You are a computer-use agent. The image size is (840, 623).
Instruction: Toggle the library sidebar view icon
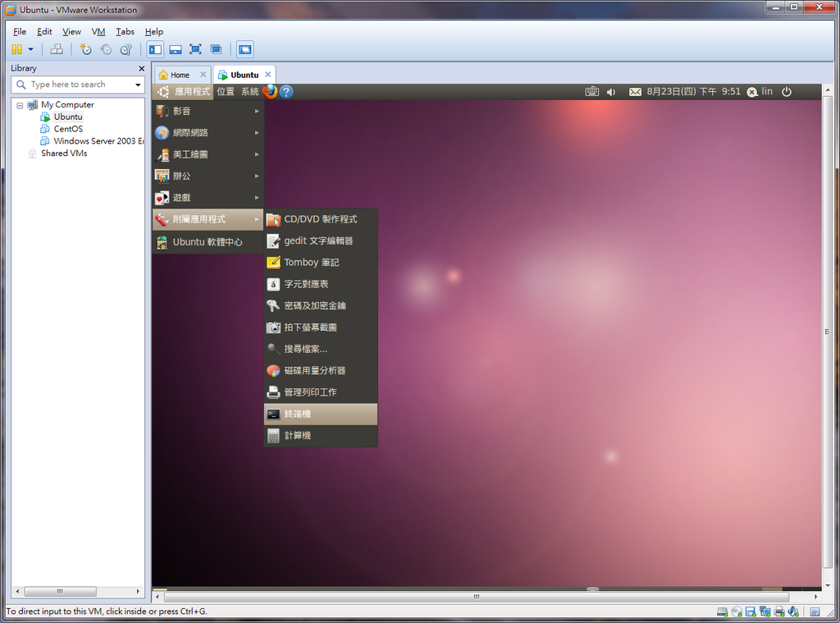pos(155,49)
